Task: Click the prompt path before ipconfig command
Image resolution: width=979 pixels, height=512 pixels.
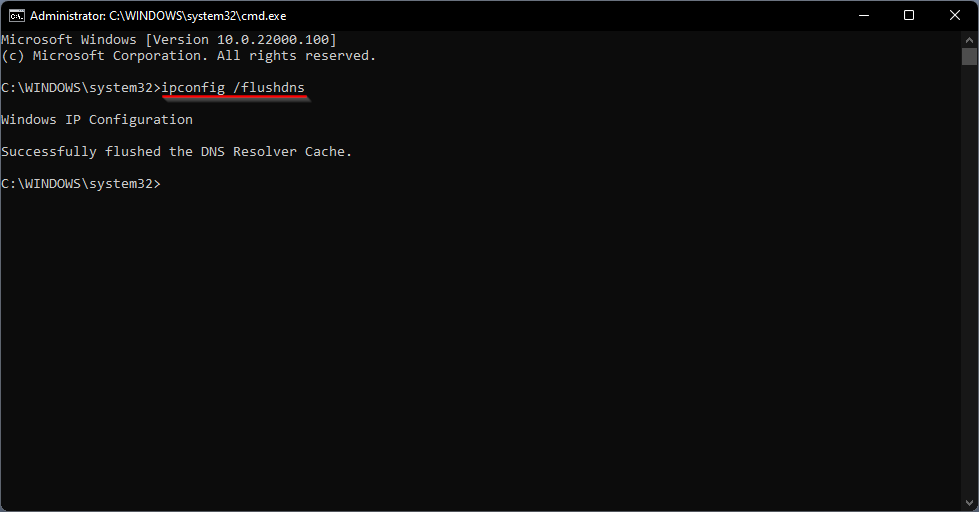Action: tap(80, 88)
